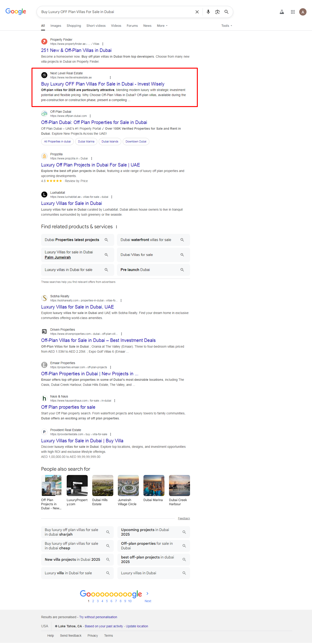Open three-dot menu for Driven Properties result
This screenshot has height=644, width=312.
coord(122,334)
